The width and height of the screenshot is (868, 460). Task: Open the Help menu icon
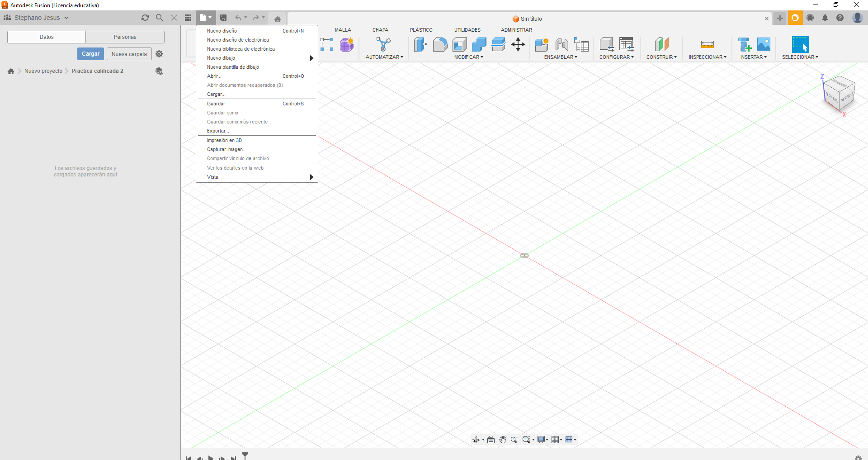(840, 18)
